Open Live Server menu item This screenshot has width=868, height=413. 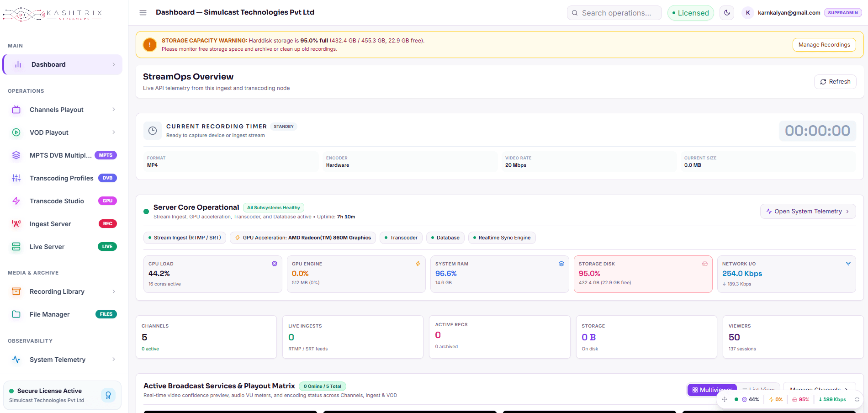tap(63, 247)
